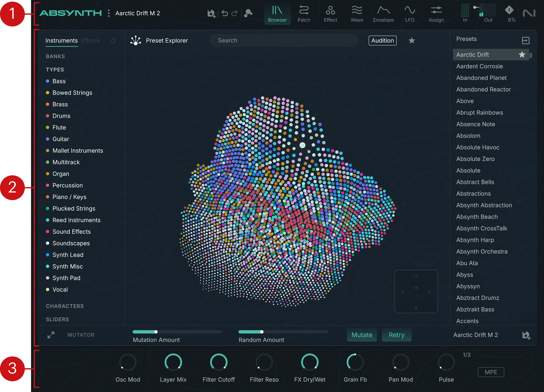
Task: Filter by the Bass type
Action: [59, 81]
